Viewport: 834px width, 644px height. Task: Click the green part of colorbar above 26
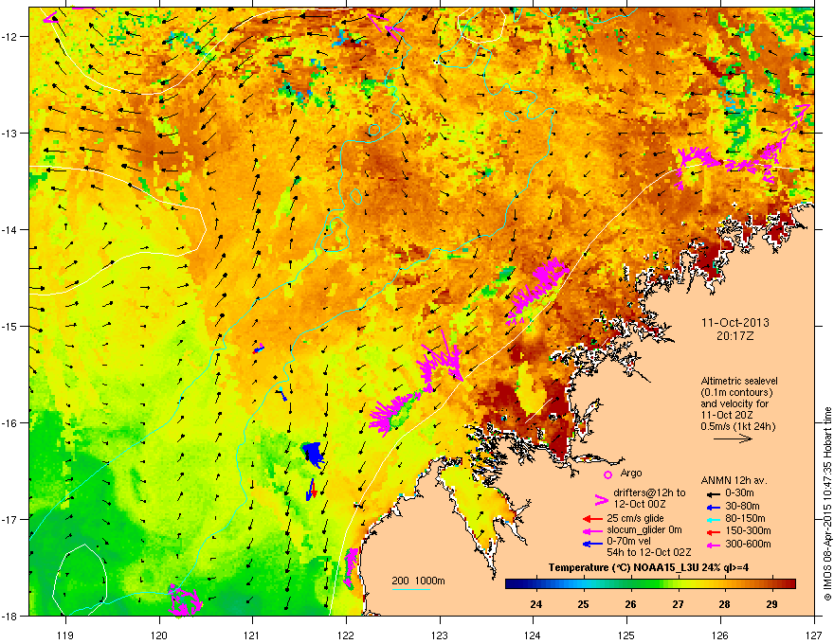[x=631, y=584]
